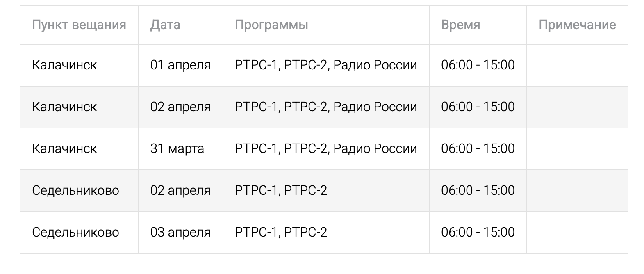
Task: Select Седельниково cell in 03 апреля row
Action: click(75, 232)
